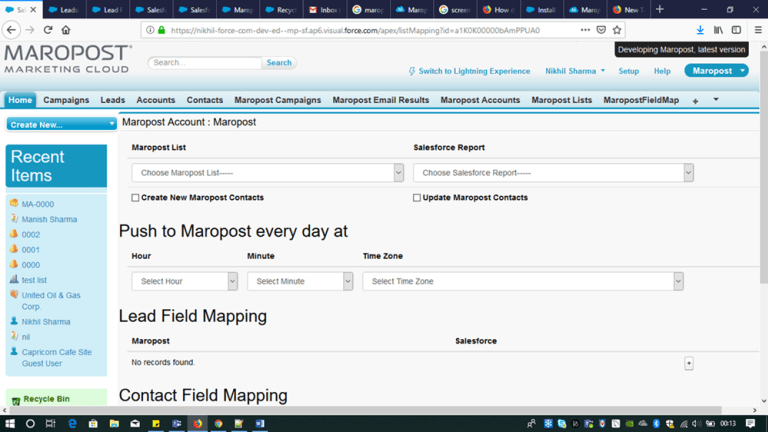
Task: Open Windows Start menu
Action: pyautogui.click(x=10, y=423)
